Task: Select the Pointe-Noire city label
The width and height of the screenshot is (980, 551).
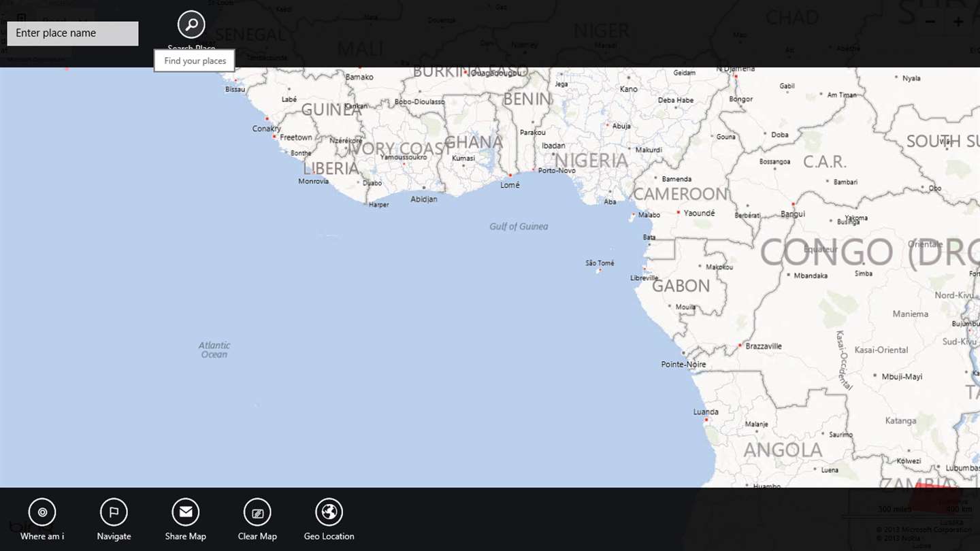Action: pos(683,365)
